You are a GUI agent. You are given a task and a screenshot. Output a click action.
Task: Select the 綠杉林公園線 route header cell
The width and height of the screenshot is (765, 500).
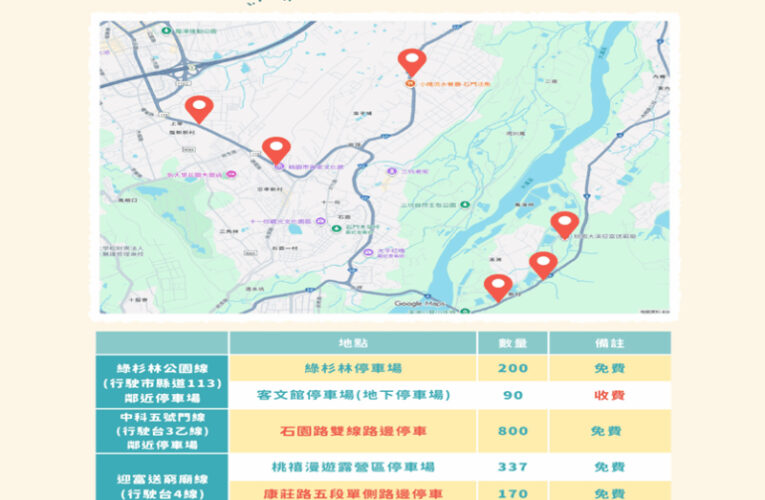pyautogui.click(x=162, y=381)
